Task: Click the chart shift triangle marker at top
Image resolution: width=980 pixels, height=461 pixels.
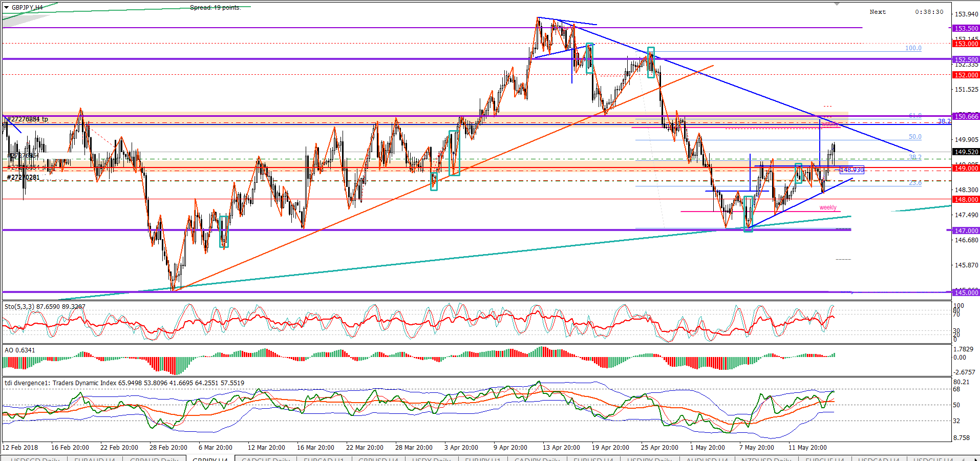Action: pyautogui.click(x=837, y=4)
